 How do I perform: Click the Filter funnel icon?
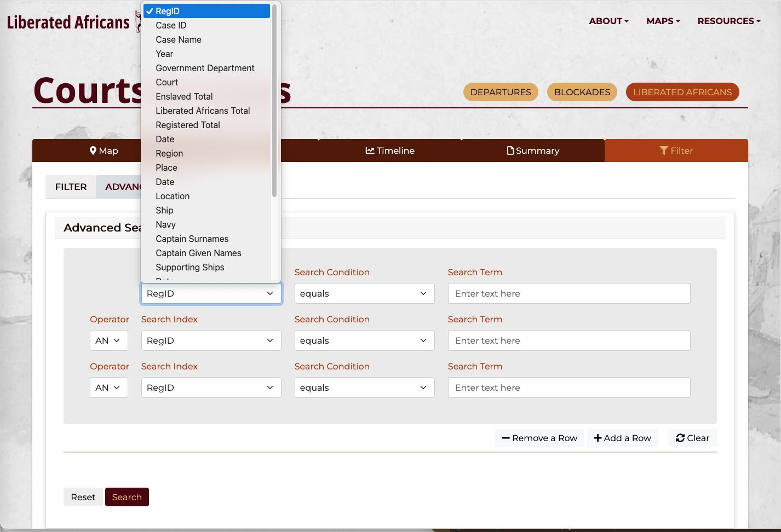pyautogui.click(x=664, y=151)
